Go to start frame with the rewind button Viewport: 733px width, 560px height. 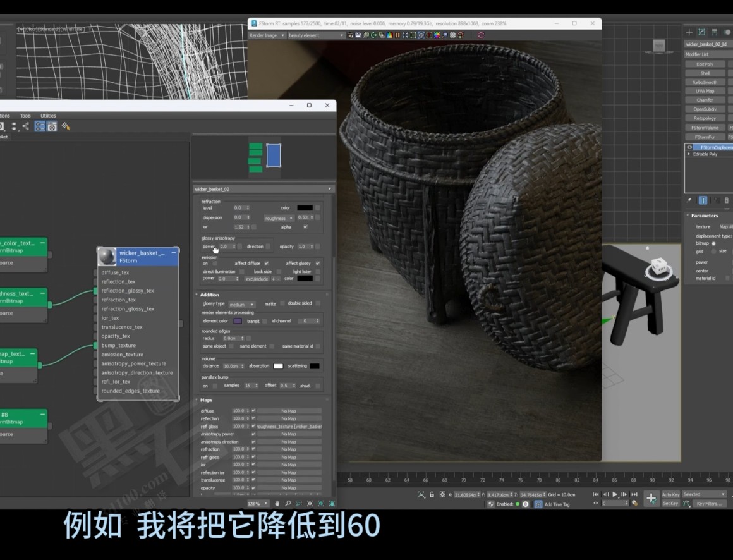point(595,494)
